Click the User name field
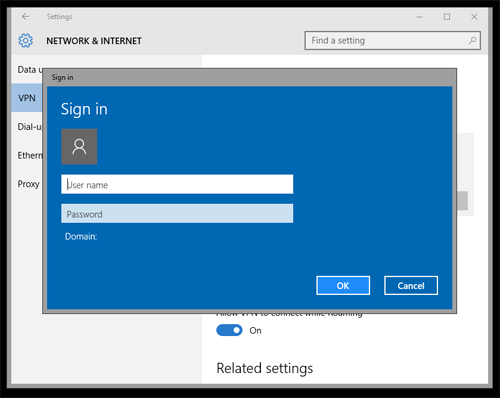This screenshot has width=500, height=398. 177,184
